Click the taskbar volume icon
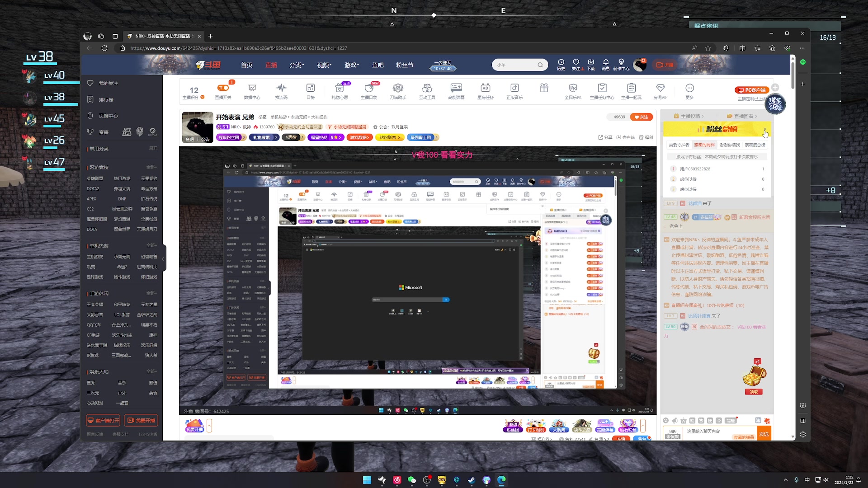This screenshot has height=488, width=868. tap(826, 480)
